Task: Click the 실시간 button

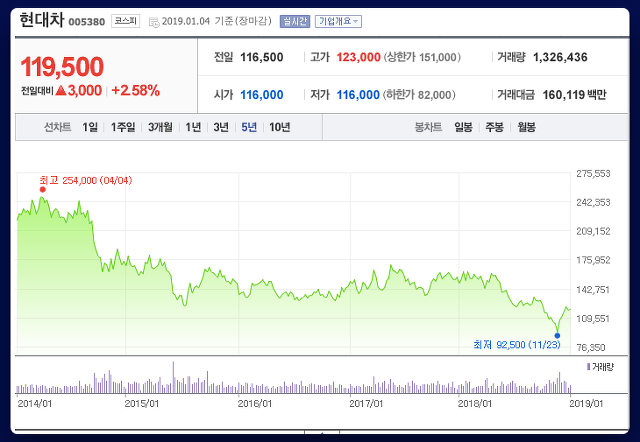Action: point(295,21)
